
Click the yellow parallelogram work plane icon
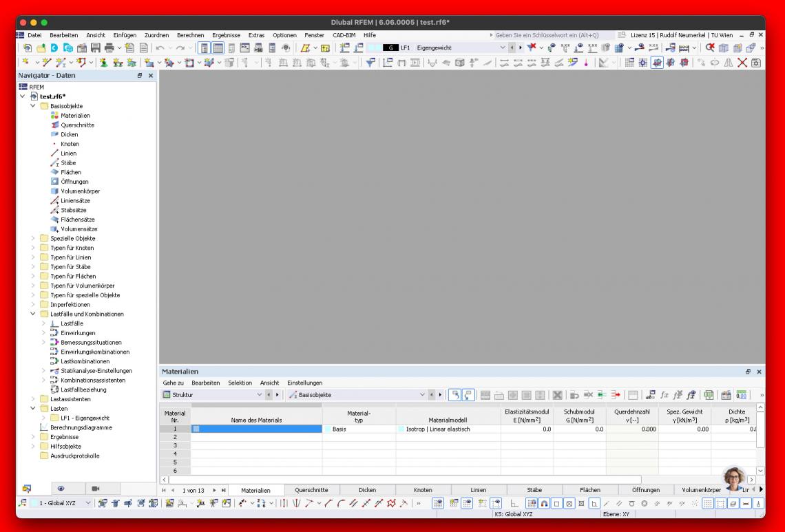pyautogui.click(x=305, y=48)
